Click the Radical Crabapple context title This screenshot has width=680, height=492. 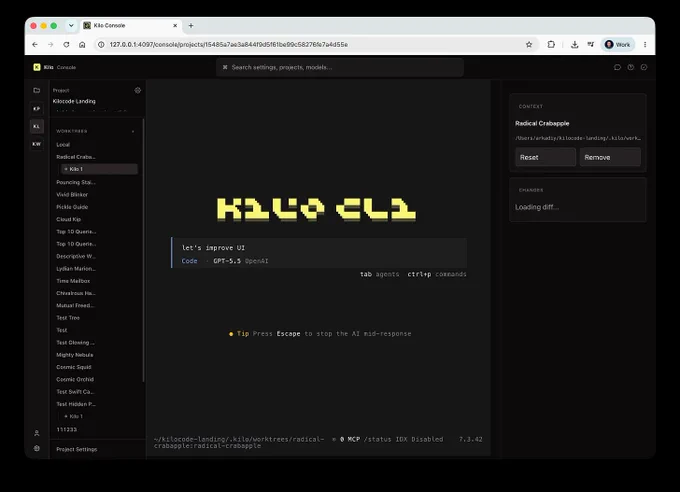[542, 123]
